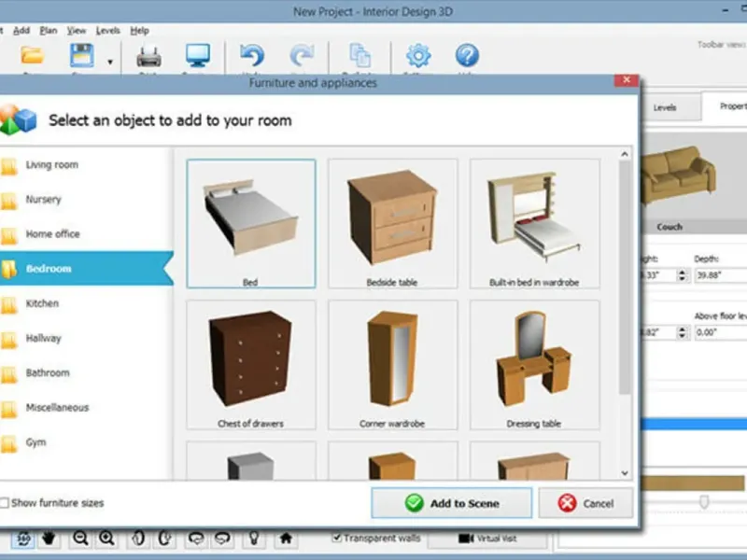This screenshot has width=747, height=560.
Task: Choose the Dressing table thumbnail
Action: point(534,365)
